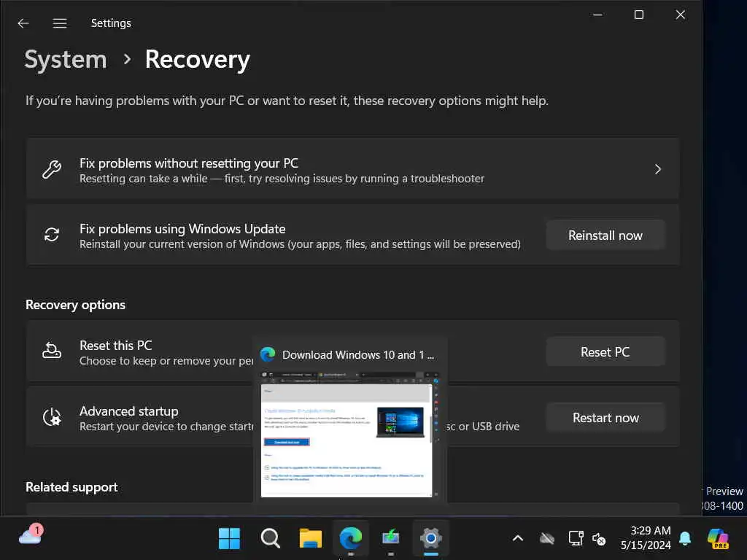Click the Advanced startup title text
This screenshot has height=560, width=747.
pos(128,411)
